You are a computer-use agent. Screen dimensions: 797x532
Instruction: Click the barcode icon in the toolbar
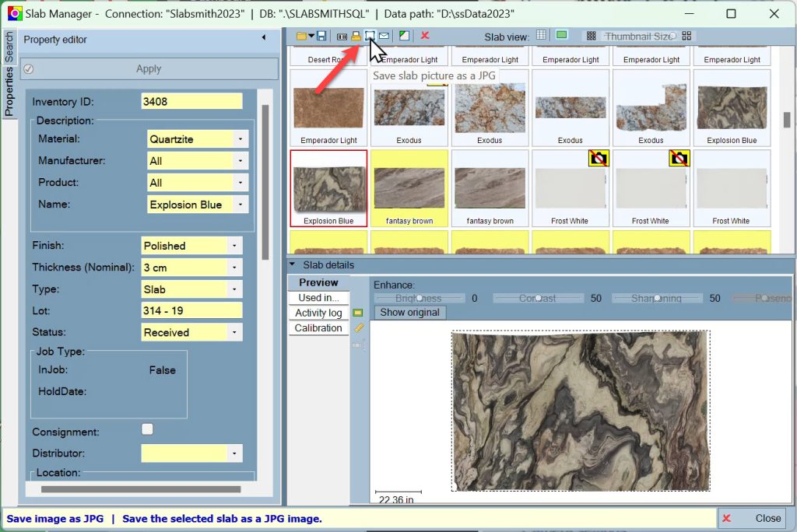pyautogui.click(x=342, y=36)
